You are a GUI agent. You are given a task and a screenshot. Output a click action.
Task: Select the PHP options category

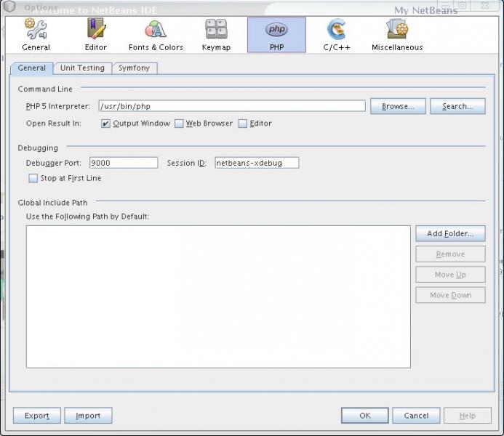click(x=276, y=35)
